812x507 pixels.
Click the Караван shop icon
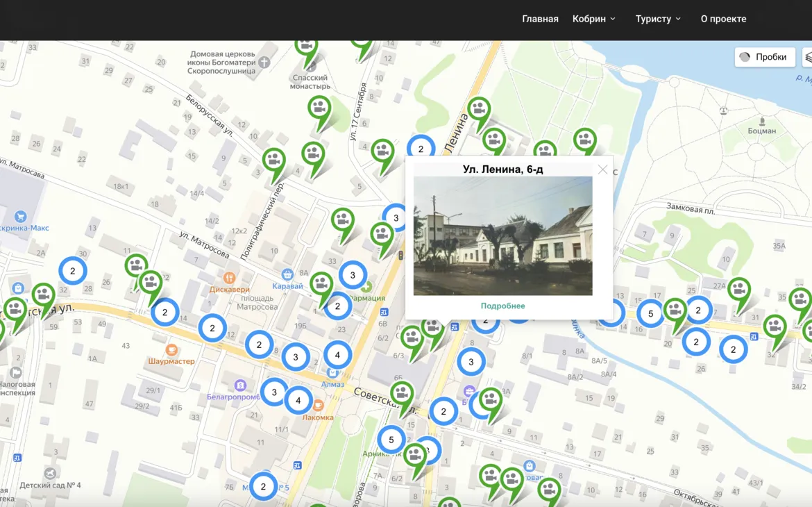287,274
